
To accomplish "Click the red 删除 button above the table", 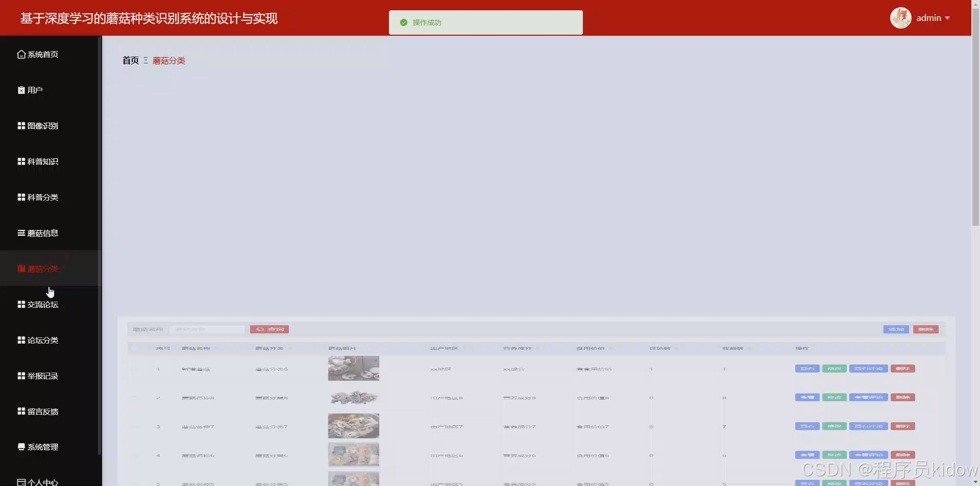I will click(926, 329).
